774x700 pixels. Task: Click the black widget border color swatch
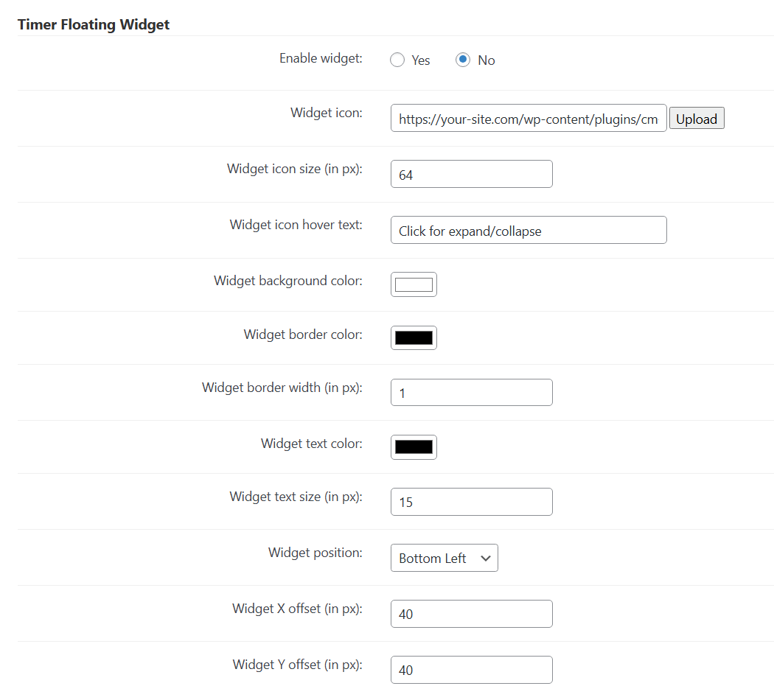click(x=414, y=337)
